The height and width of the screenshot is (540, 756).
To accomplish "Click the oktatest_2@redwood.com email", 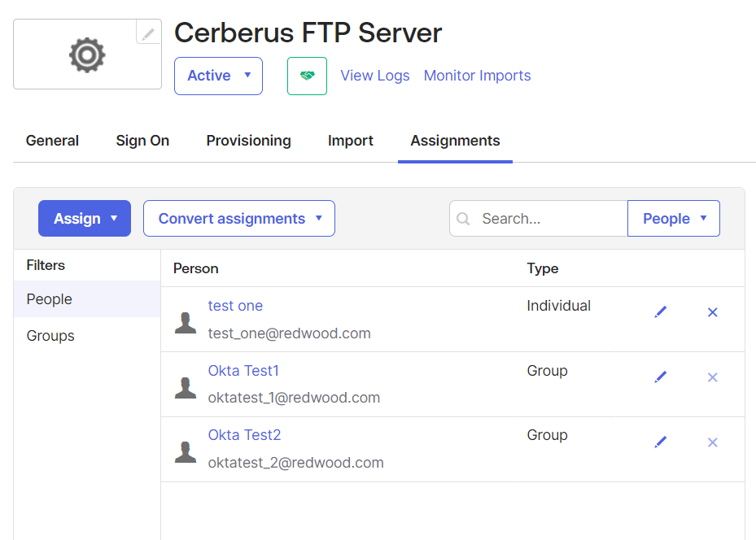I will (296, 463).
